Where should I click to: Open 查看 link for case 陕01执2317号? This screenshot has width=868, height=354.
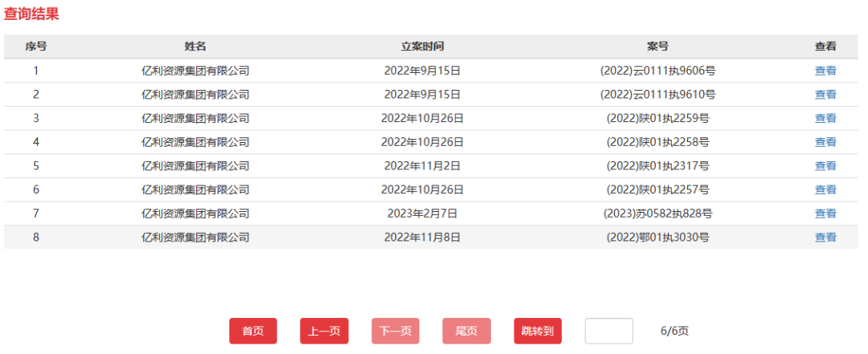[x=825, y=166]
